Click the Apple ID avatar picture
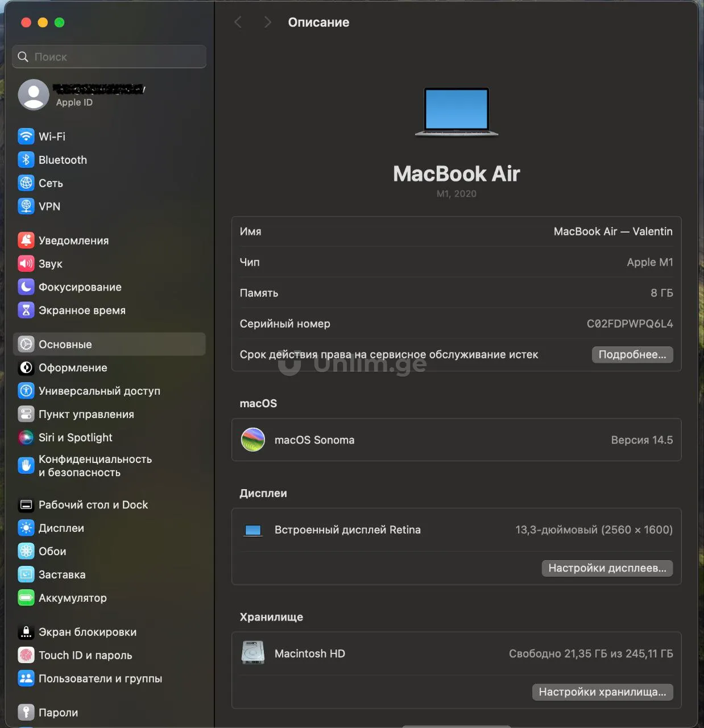Image resolution: width=704 pixels, height=728 pixels. pyautogui.click(x=34, y=94)
